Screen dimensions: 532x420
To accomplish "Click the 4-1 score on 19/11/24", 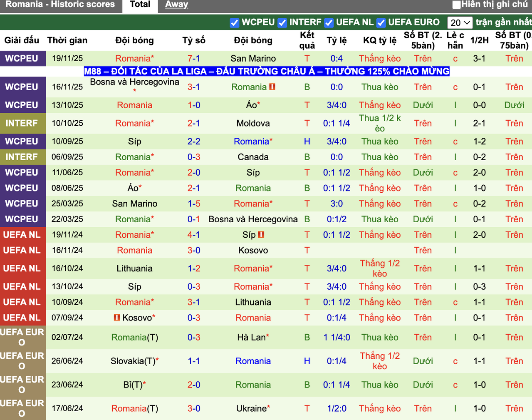I will pos(193,235).
